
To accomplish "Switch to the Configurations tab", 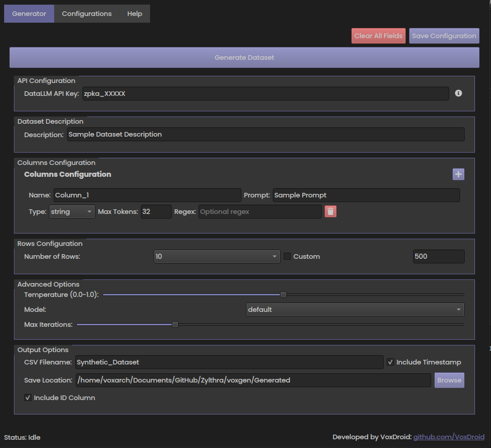I will [86, 13].
